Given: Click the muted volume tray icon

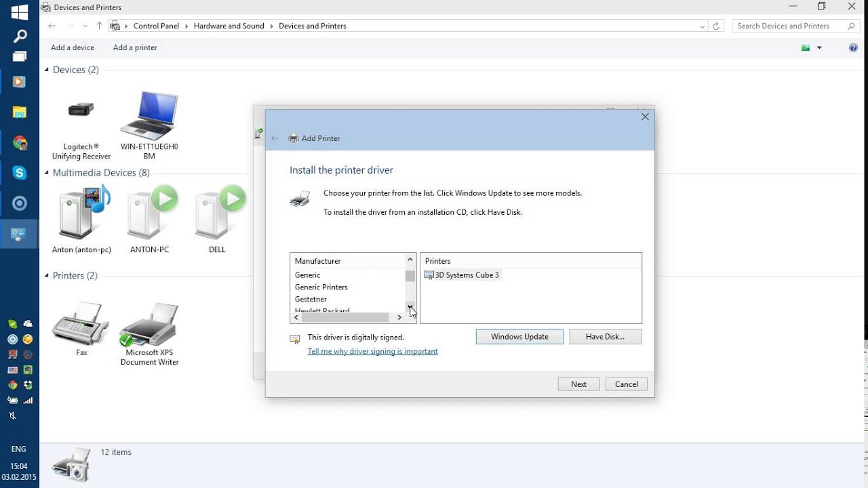Looking at the screenshot, I should click(x=12, y=415).
